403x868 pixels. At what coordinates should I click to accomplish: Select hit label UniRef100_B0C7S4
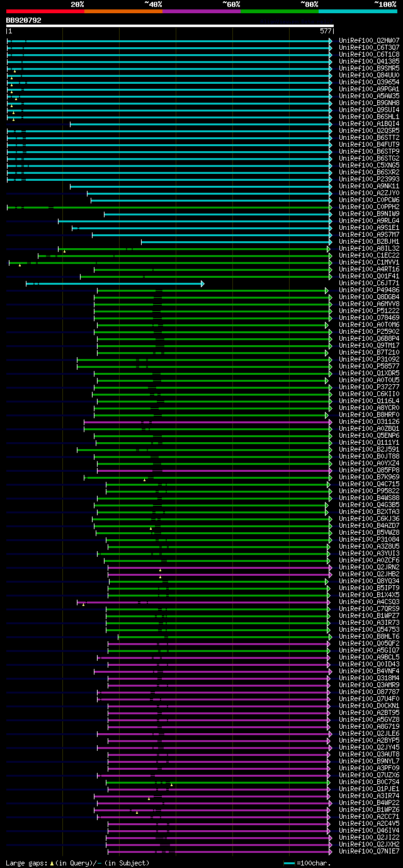369,782
